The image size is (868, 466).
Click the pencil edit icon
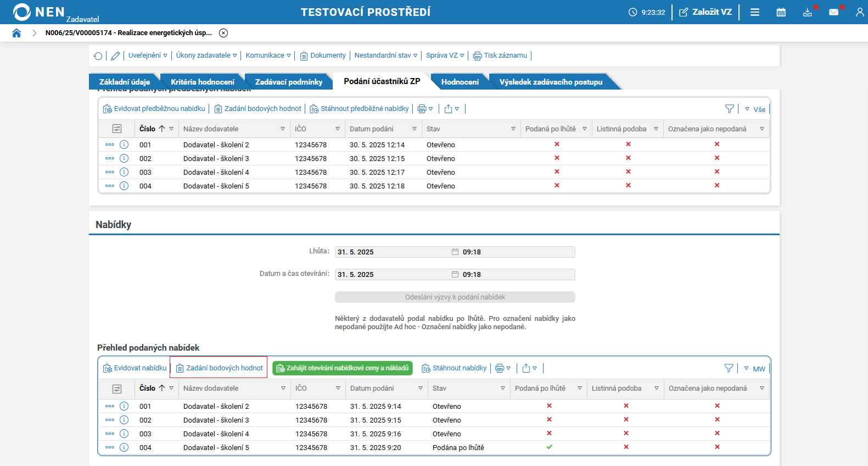pyautogui.click(x=115, y=56)
